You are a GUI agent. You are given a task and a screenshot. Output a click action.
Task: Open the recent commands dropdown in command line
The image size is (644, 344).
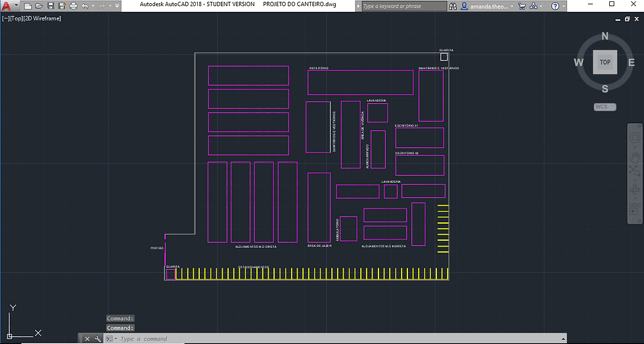tap(111, 339)
